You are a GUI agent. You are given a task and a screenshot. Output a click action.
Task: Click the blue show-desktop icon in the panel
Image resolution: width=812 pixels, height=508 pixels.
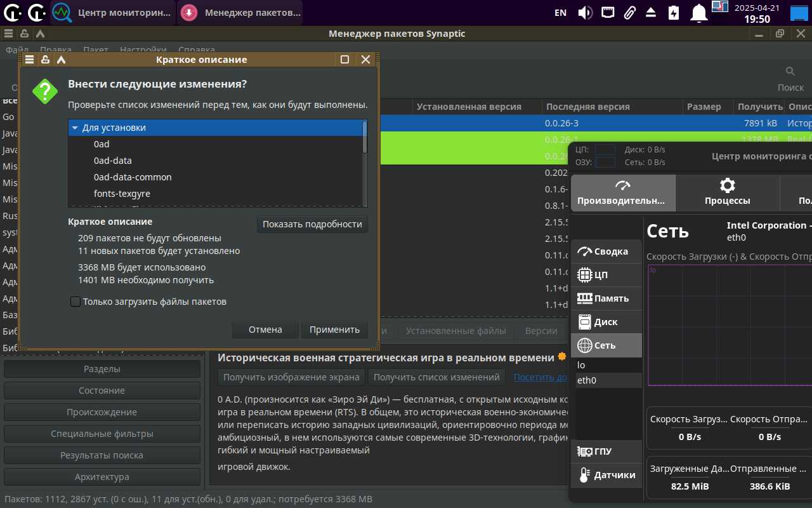(x=799, y=13)
